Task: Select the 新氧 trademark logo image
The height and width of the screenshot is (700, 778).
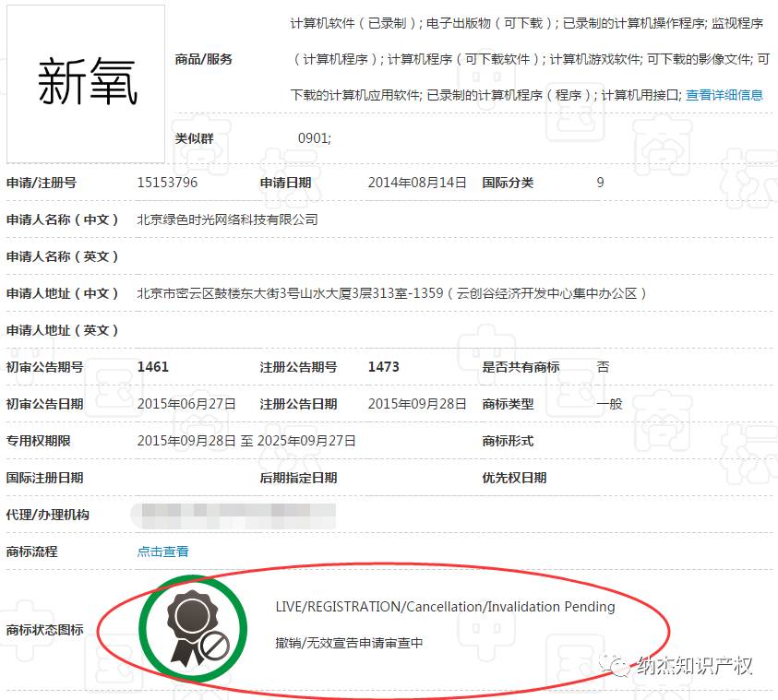Action: tap(84, 77)
